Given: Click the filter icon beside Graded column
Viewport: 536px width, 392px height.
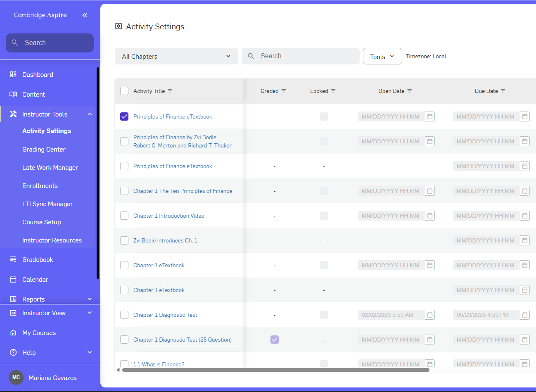Looking at the screenshot, I should pyautogui.click(x=284, y=91).
